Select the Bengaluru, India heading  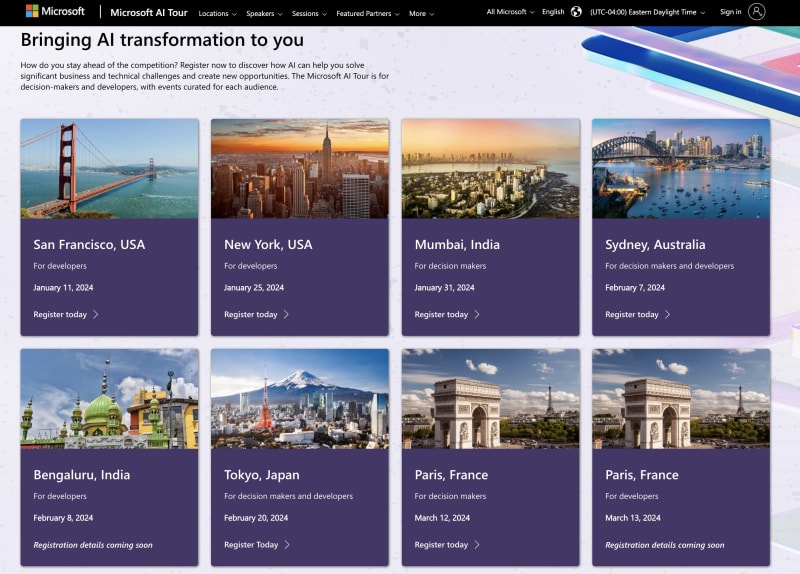coord(82,475)
